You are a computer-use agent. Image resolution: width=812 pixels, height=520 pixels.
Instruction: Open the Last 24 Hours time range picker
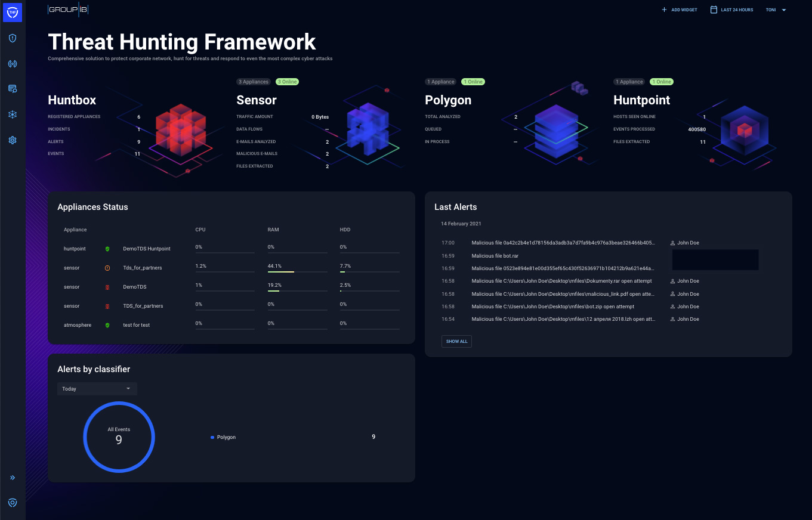731,10
